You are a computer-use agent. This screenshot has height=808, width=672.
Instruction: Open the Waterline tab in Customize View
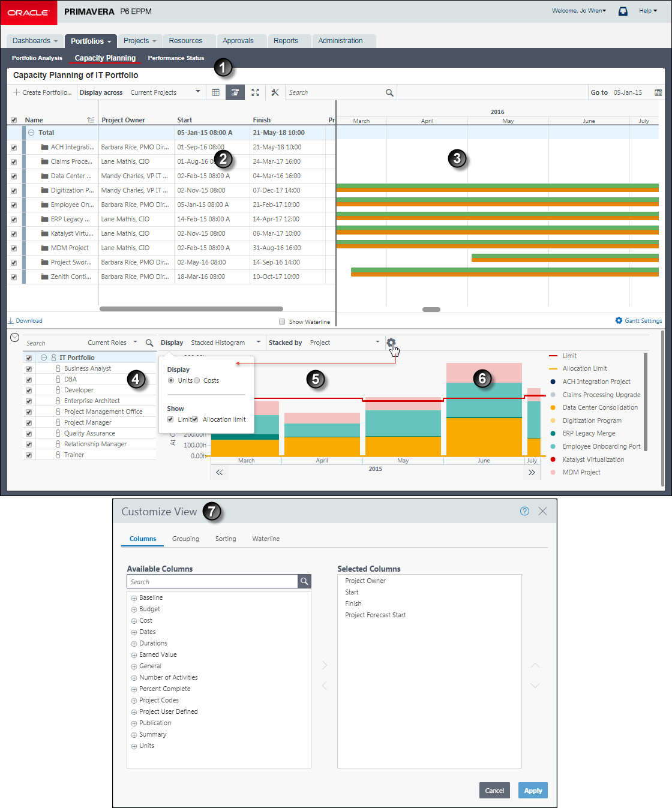click(x=266, y=539)
